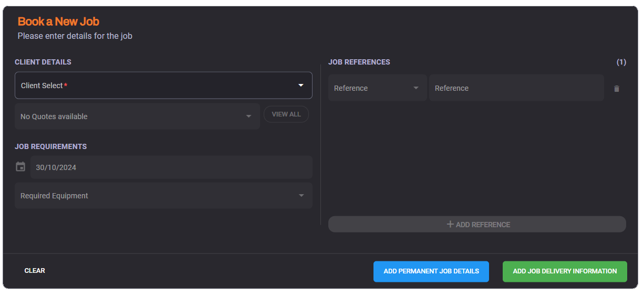Screen dimensions: 644x297
Task: Click the job date field 30/10/2024
Action: coord(171,167)
